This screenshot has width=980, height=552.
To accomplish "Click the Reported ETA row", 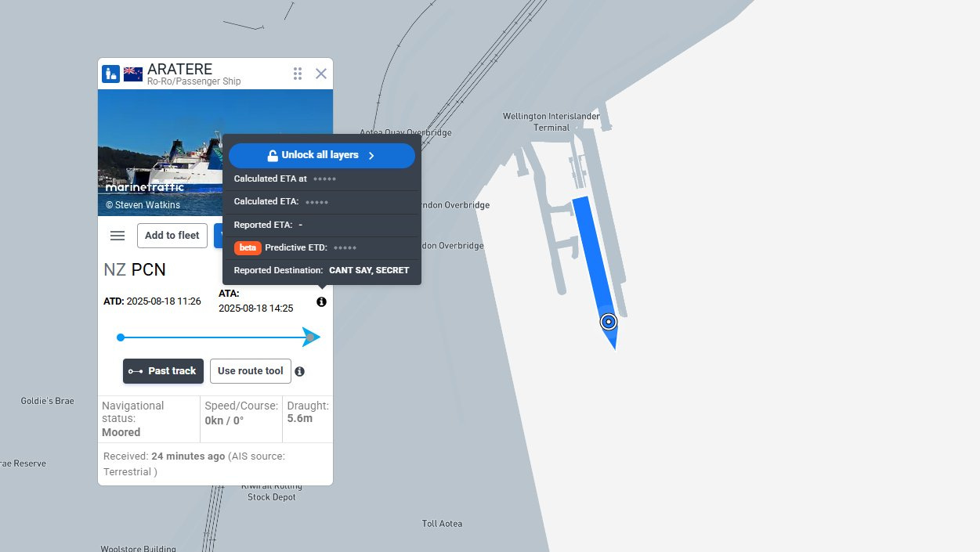I will 322,225.
